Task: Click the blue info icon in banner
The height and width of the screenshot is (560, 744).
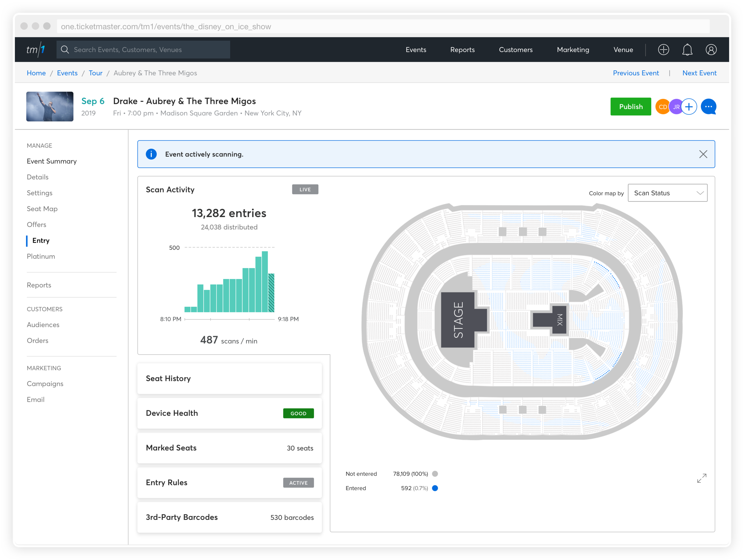Action: click(151, 154)
